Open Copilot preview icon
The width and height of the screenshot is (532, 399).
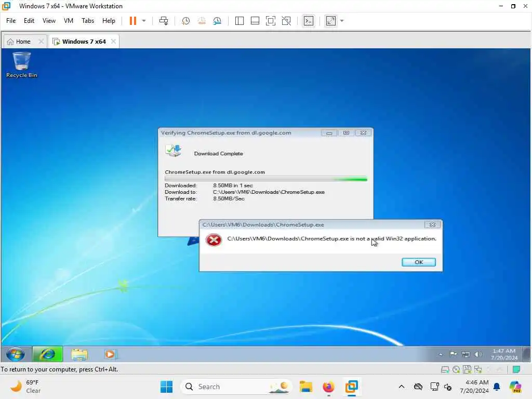(x=515, y=387)
